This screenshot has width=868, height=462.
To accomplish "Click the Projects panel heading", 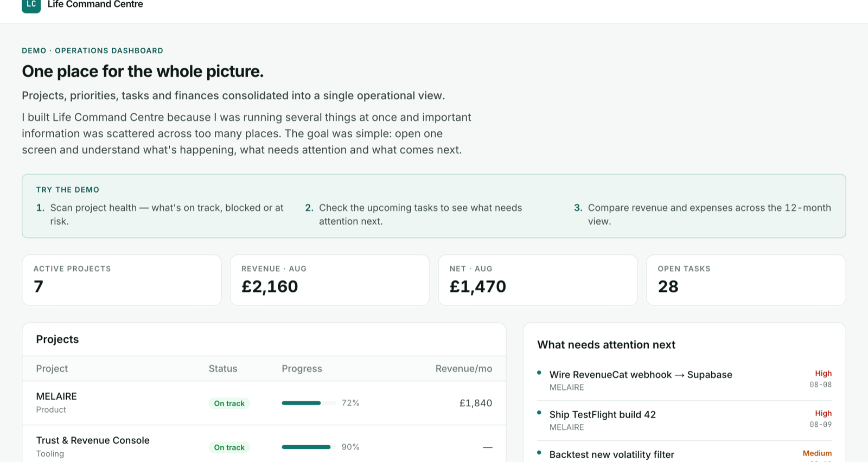I will click(58, 339).
